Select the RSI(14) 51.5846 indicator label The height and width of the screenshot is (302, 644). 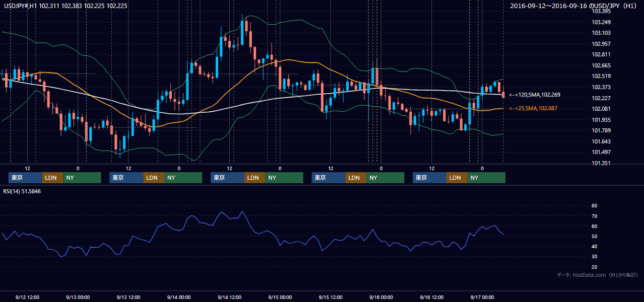click(x=22, y=191)
